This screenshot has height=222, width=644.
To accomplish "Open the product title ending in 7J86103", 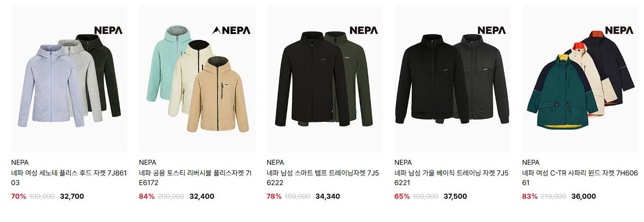I will [68, 177].
